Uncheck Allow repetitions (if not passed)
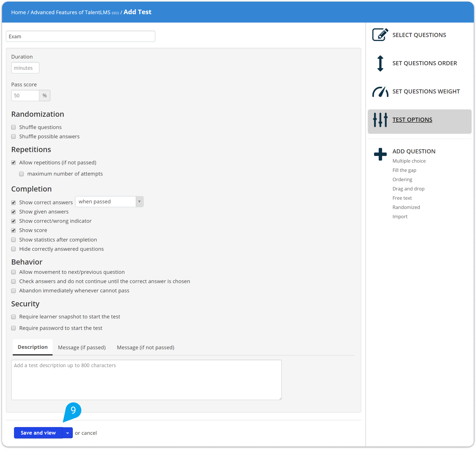 [x=14, y=163]
